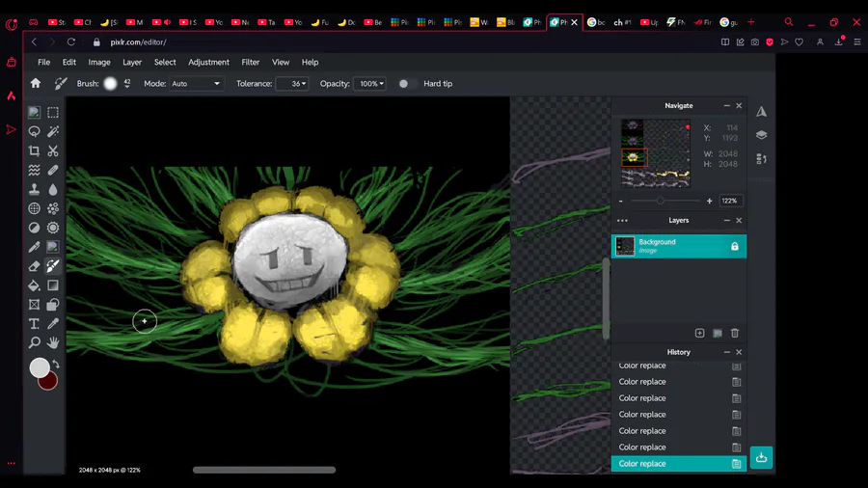Select the Paint Bucket fill tool
The image size is (868, 488).
[x=34, y=285]
